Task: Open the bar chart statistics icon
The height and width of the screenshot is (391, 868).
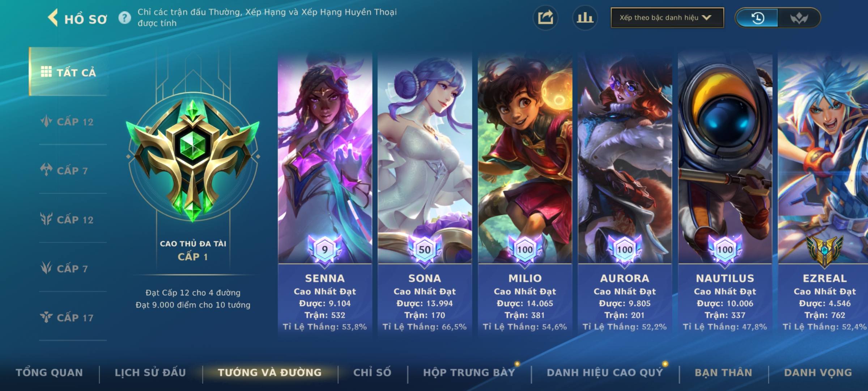Action: [x=585, y=18]
